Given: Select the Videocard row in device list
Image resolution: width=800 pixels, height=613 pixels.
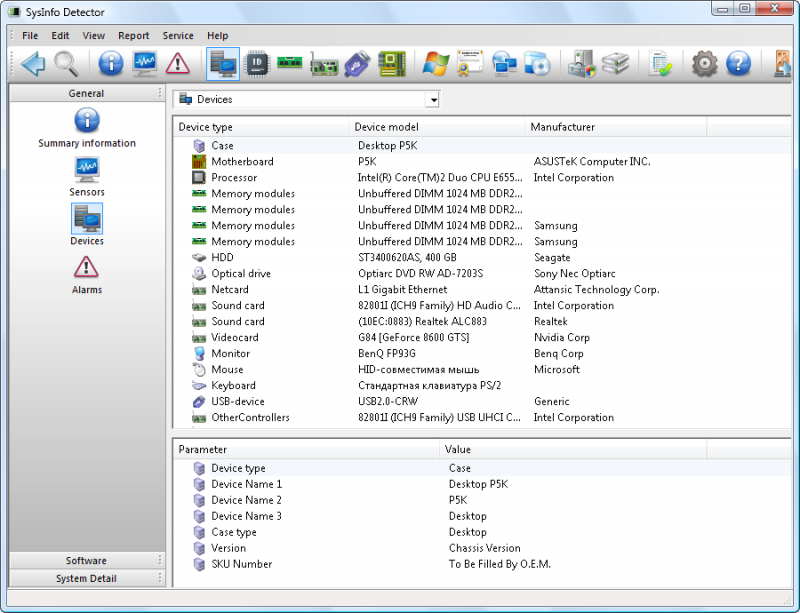Looking at the screenshot, I should [235, 338].
